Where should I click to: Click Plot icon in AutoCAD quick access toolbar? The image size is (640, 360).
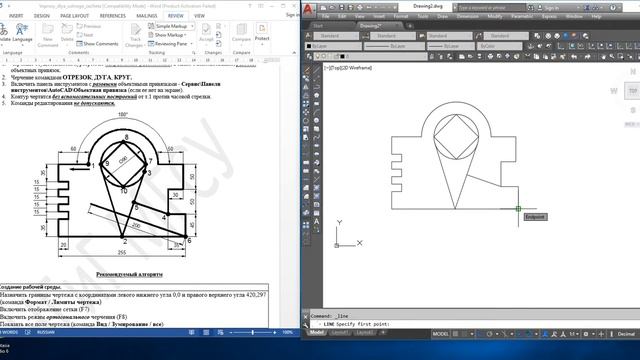(x=360, y=8)
